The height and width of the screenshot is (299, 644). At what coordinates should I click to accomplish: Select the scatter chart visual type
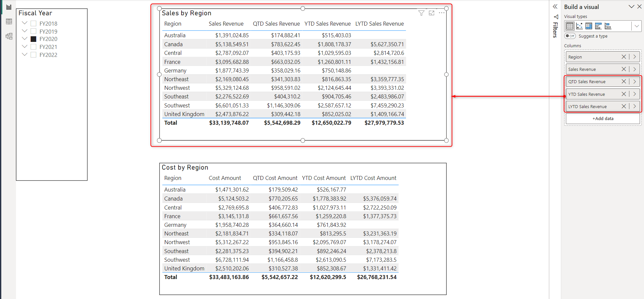(579, 26)
